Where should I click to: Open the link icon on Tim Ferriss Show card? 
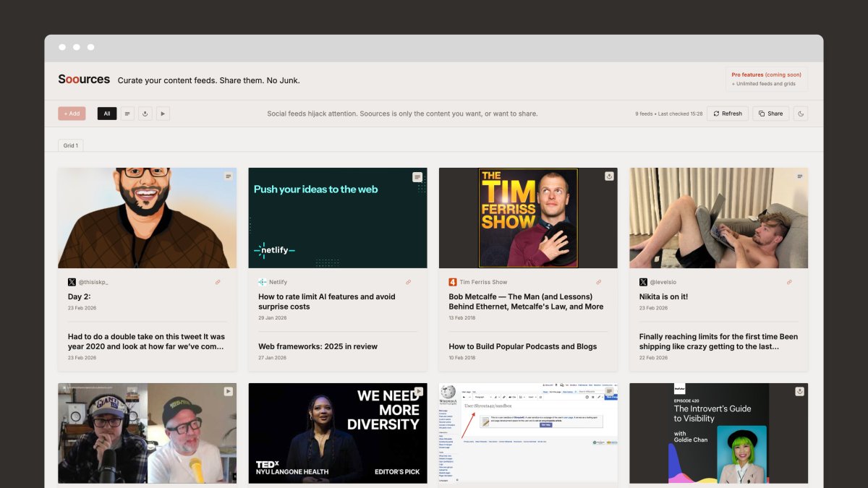pos(598,282)
